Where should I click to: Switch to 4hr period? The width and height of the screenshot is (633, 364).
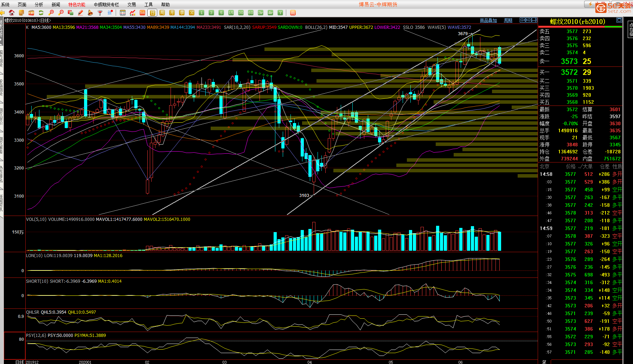[x=270, y=13]
